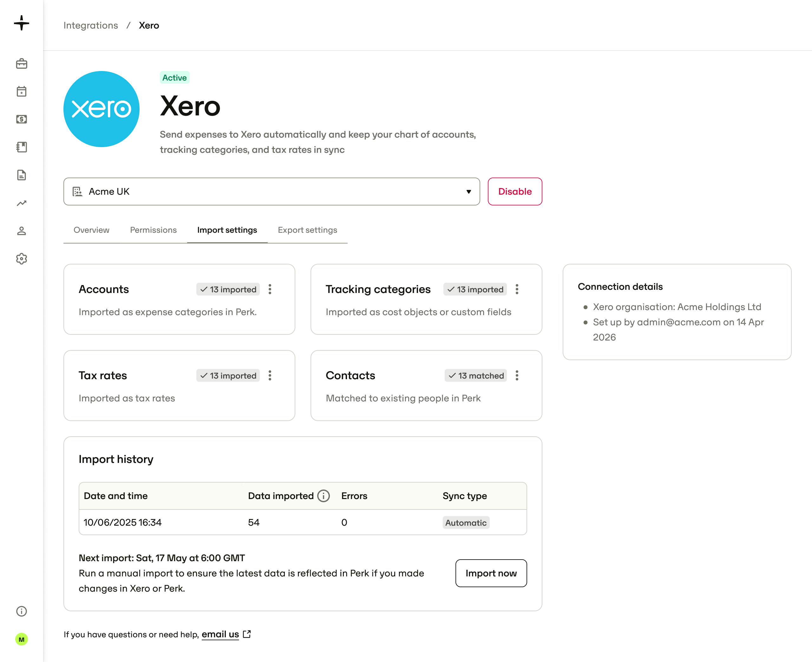Click the Import now button
Viewport: 812px width, 662px height.
pos(491,573)
